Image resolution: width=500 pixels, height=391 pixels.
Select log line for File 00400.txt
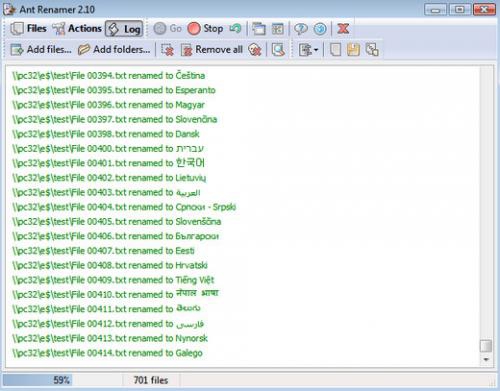(108, 149)
